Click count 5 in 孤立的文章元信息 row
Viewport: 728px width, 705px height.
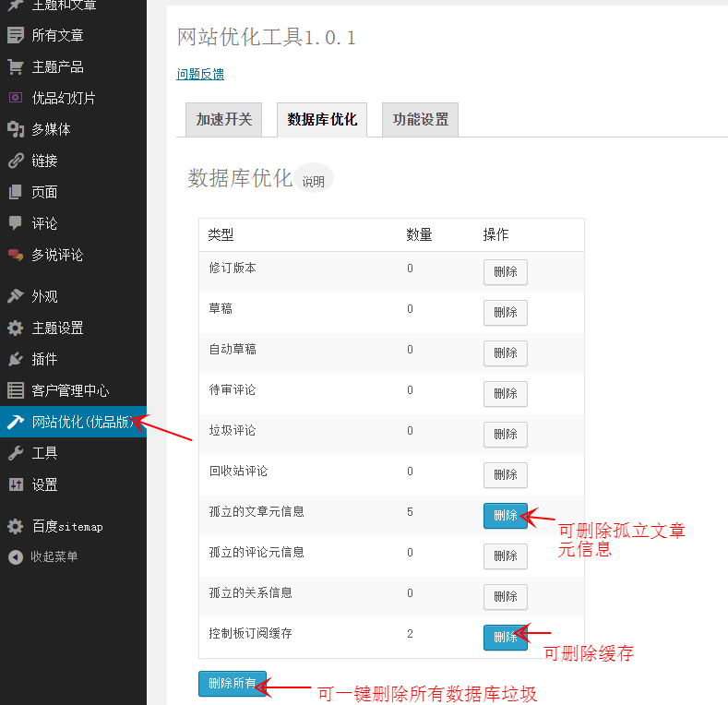tap(410, 512)
